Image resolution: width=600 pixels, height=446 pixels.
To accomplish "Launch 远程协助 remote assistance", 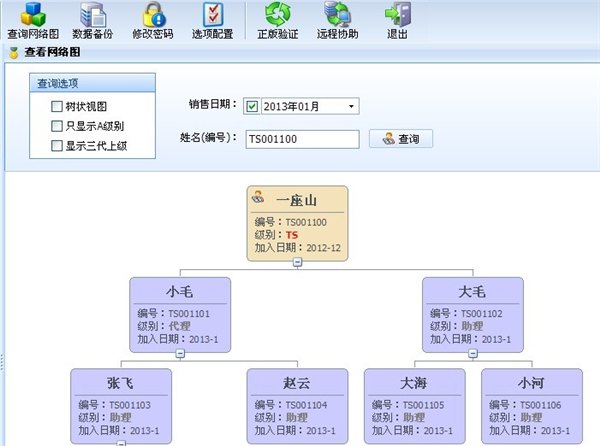I will 338,20.
